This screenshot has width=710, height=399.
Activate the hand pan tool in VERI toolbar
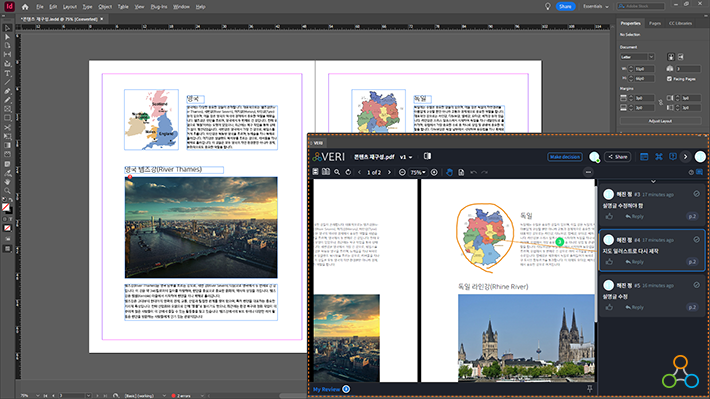tap(449, 172)
